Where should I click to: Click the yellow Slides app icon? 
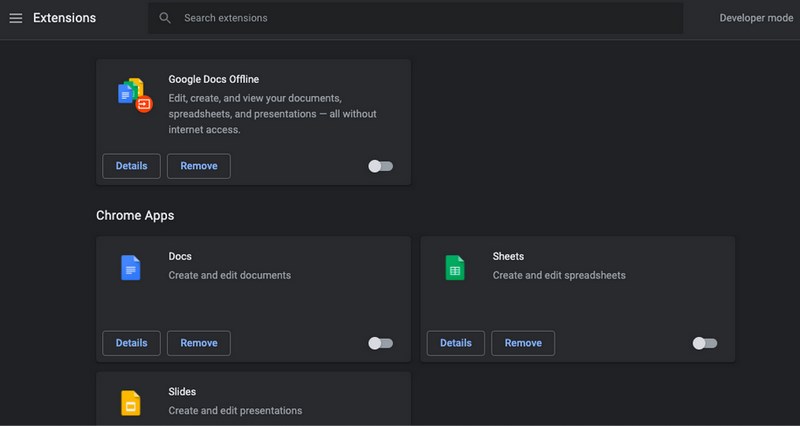pyautogui.click(x=131, y=403)
